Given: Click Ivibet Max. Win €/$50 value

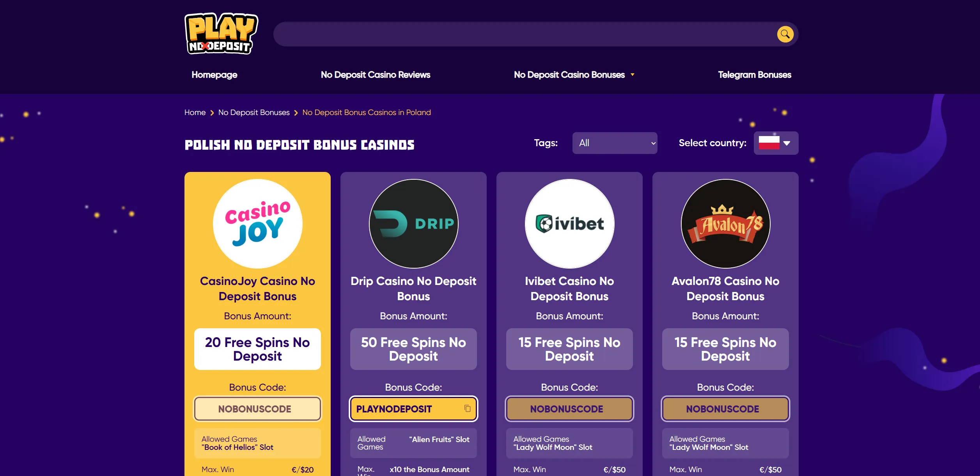Looking at the screenshot, I should 615,470.
